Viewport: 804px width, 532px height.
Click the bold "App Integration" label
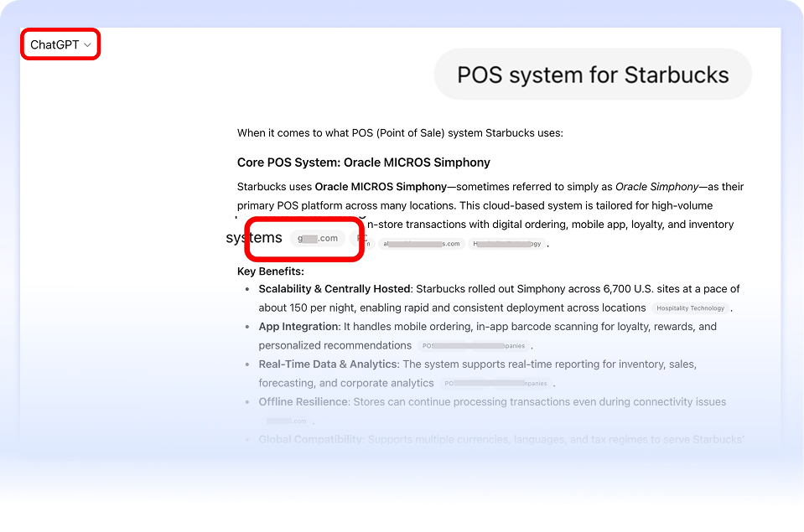point(298,327)
